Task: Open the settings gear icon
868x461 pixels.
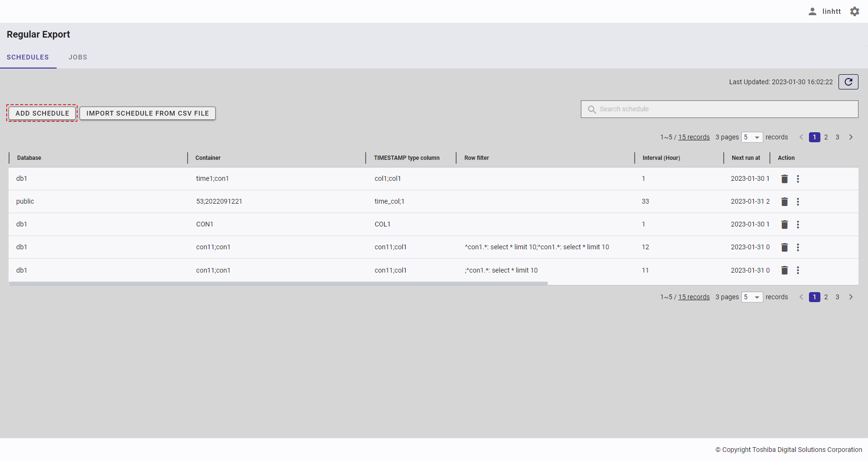Action: pyautogui.click(x=855, y=11)
